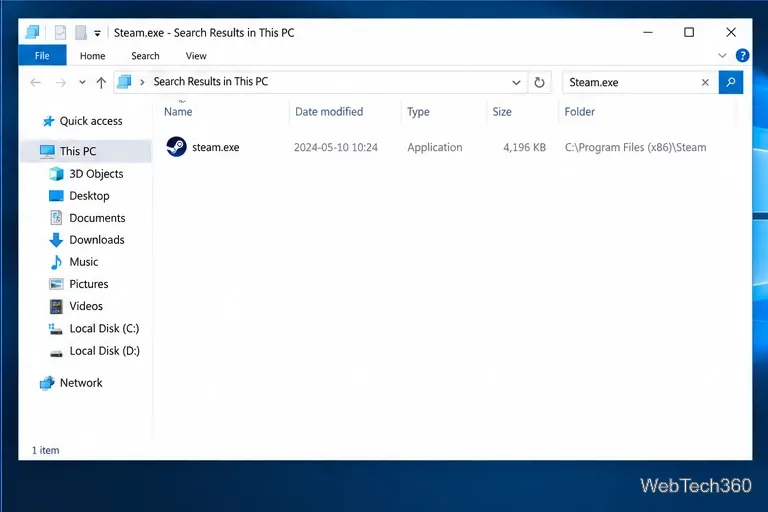Clear the search box text
This screenshot has width=768, height=512.
tap(705, 82)
